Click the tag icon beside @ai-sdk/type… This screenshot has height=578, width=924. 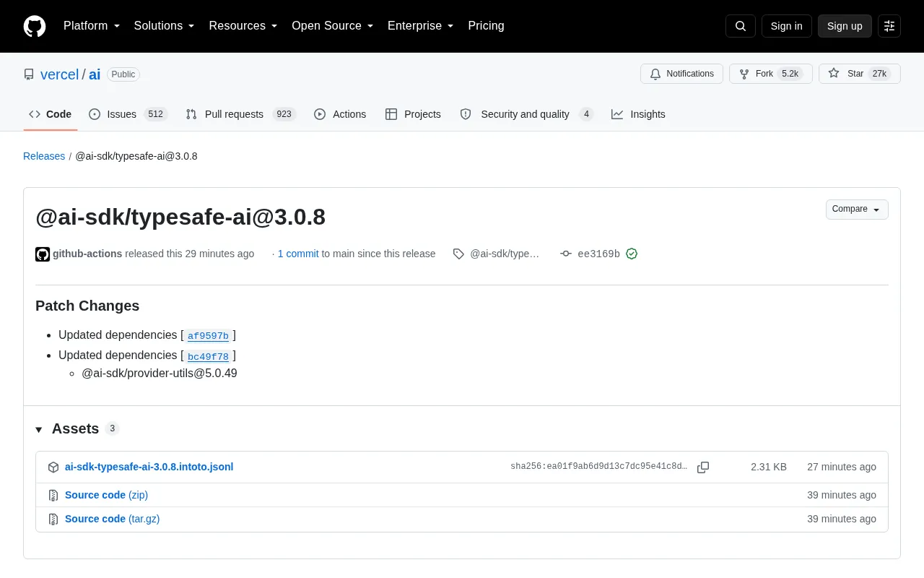pyautogui.click(x=458, y=254)
